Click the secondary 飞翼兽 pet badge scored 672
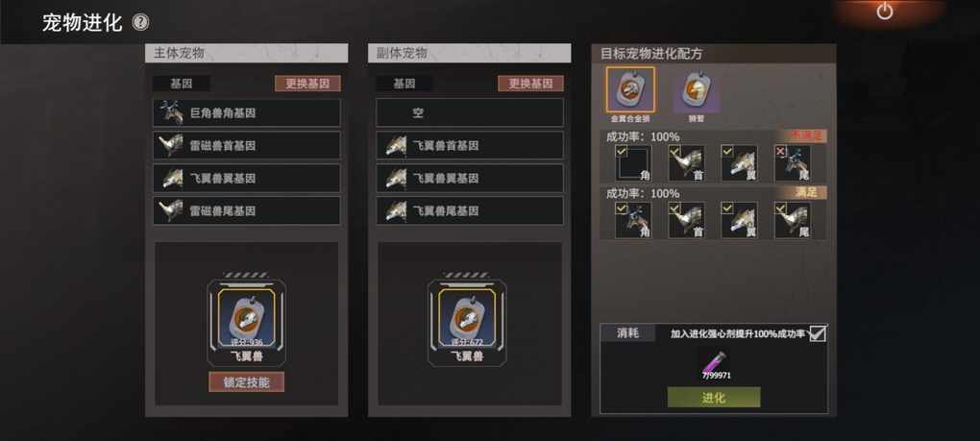 (467, 317)
